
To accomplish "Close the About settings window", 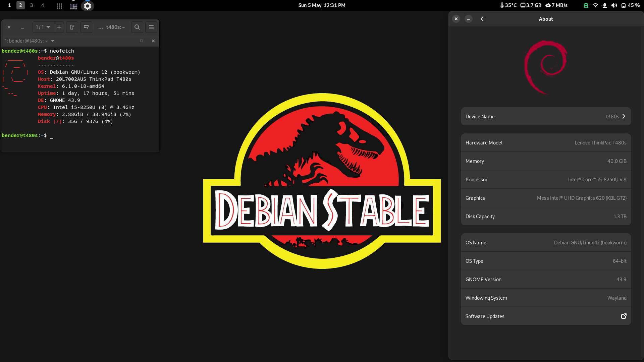I will pyautogui.click(x=456, y=19).
